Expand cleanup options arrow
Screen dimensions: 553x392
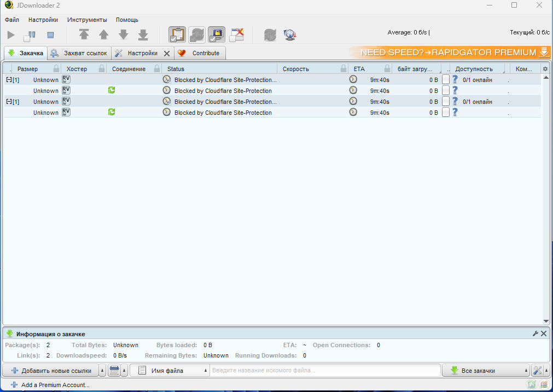124,371
